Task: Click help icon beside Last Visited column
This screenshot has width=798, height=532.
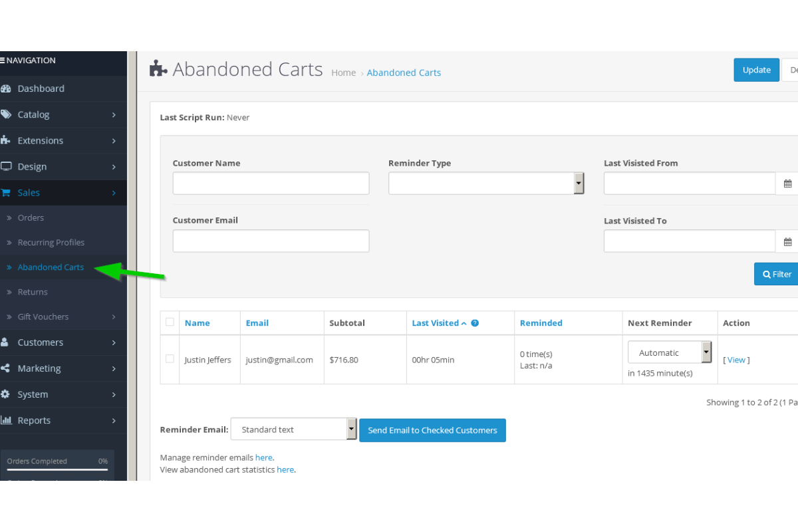Action: point(475,323)
